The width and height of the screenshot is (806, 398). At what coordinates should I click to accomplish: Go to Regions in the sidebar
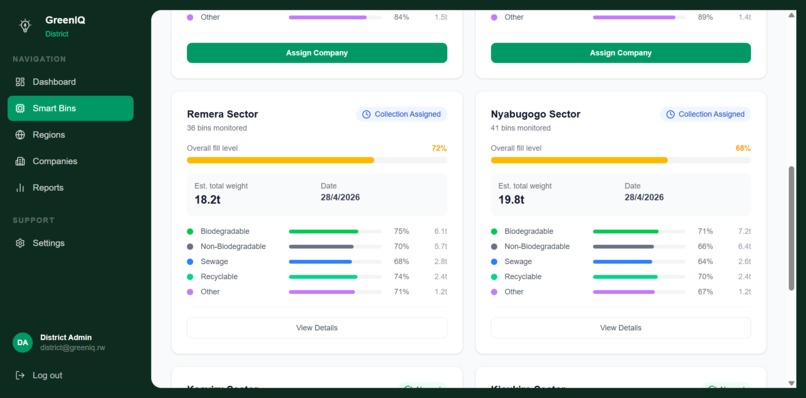70,135
